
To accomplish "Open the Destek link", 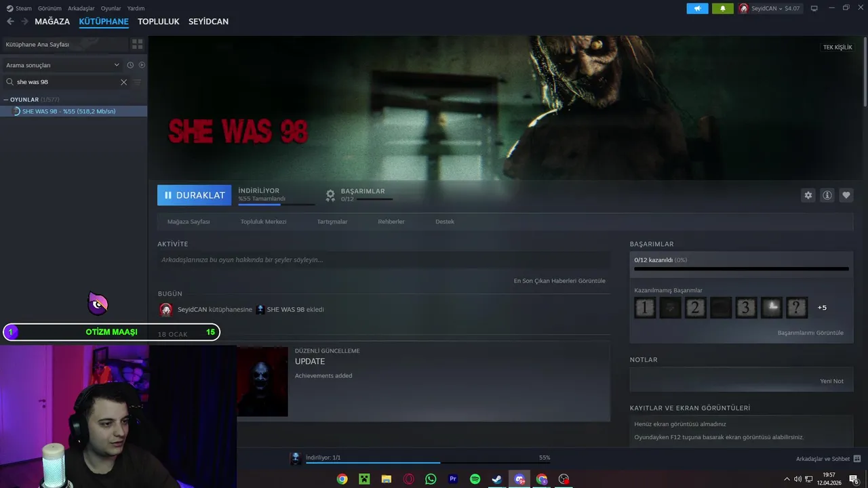I will 445,222.
